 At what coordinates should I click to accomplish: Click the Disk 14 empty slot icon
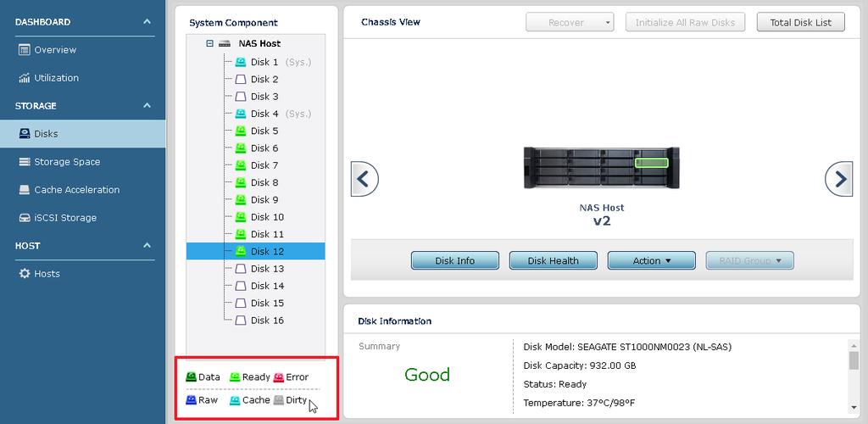click(x=240, y=286)
